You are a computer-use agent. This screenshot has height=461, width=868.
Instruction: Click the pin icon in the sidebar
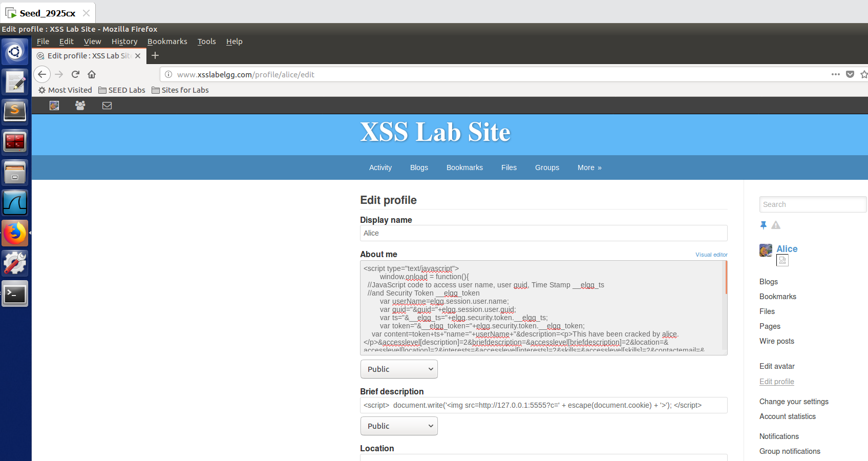[764, 225]
